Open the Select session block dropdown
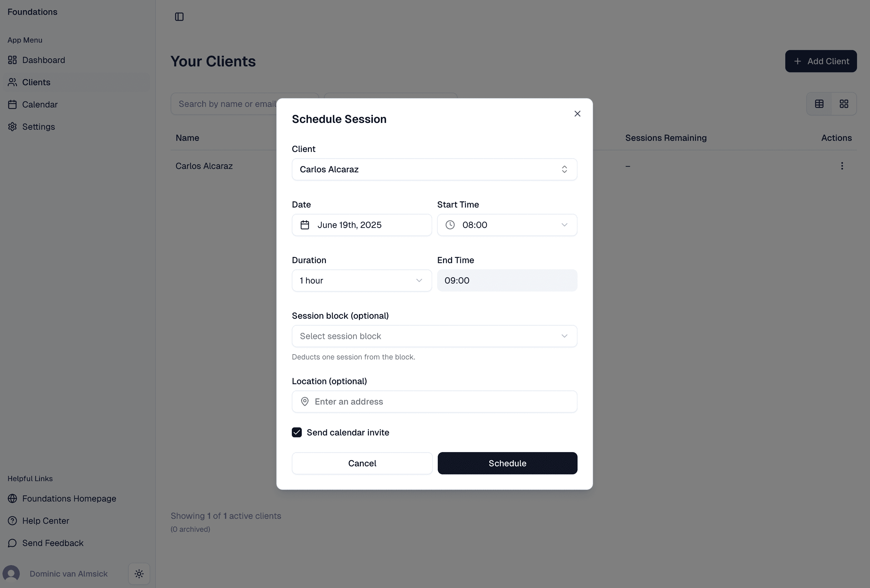 [434, 336]
